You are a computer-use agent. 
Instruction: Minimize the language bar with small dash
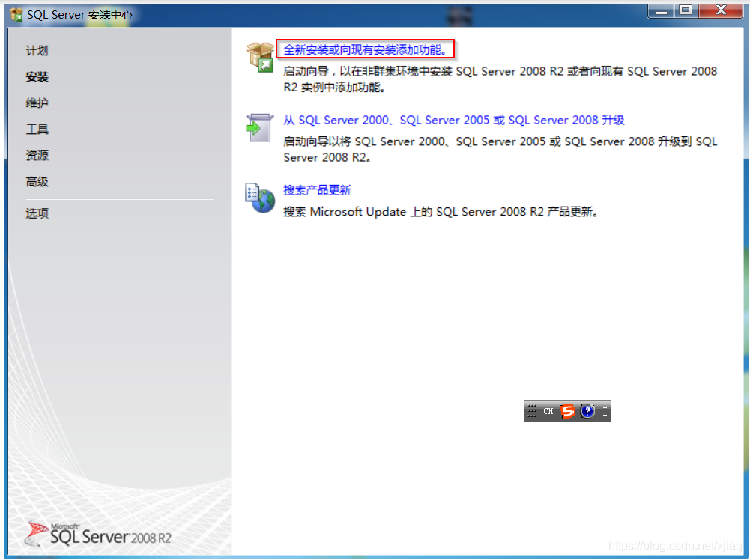[605, 407]
